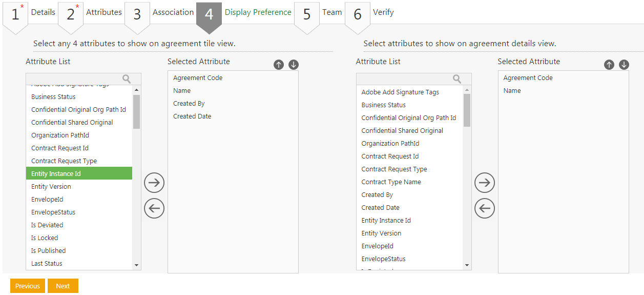Image resolution: width=644 pixels, height=295 pixels.
Task: Open step 5 Team tab
Action: [x=331, y=12]
